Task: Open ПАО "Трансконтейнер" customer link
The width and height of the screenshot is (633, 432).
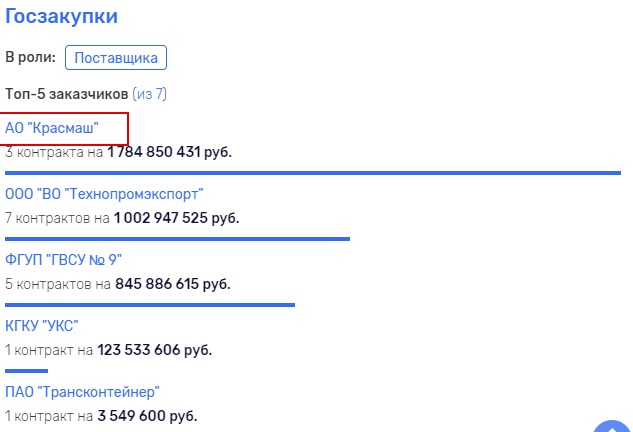Action: 82,392
